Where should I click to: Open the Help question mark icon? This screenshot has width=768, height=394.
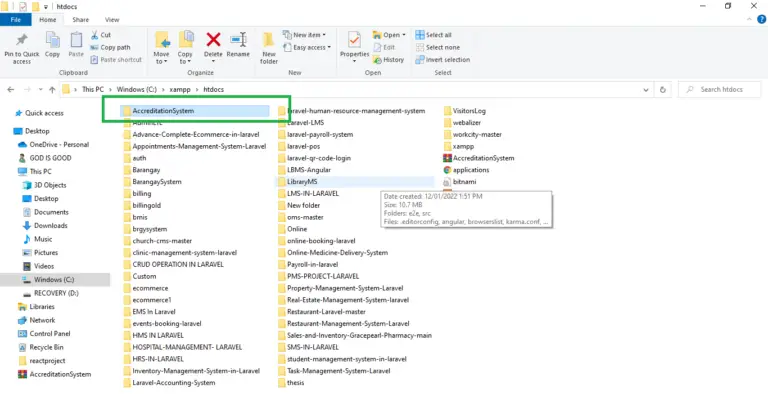click(762, 20)
